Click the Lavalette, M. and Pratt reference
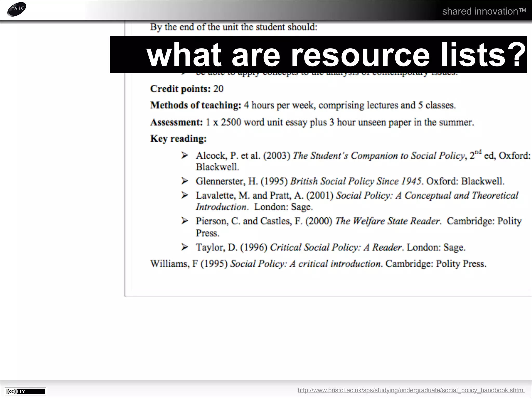Viewport: 532px width, 399px height. coord(357,201)
